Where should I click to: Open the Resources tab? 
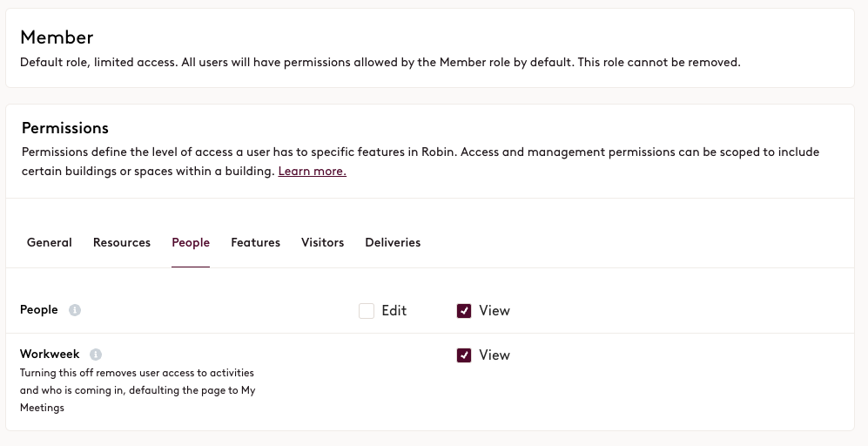(122, 243)
